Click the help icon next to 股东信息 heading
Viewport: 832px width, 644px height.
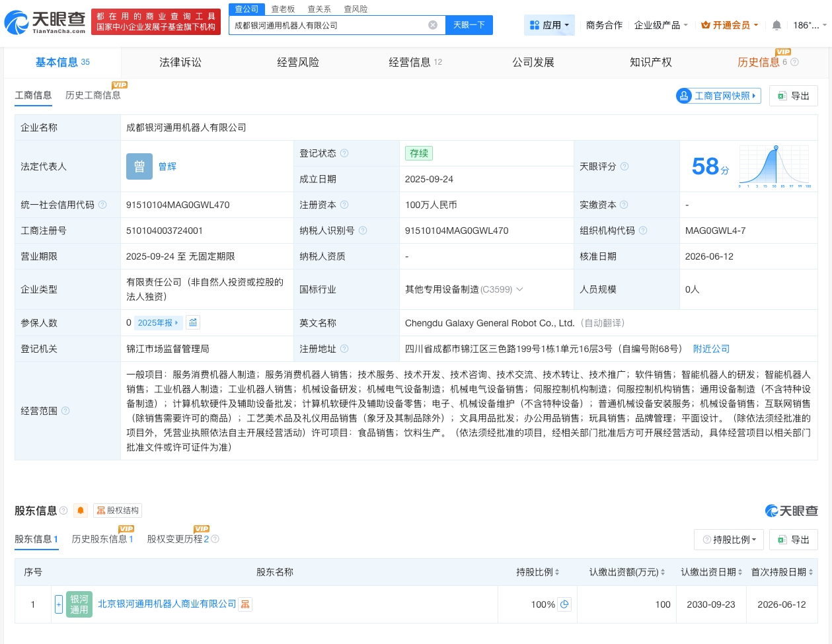pyautogui.click(x=64, y=511)
